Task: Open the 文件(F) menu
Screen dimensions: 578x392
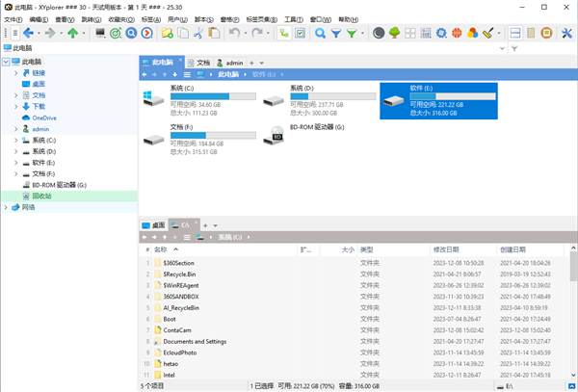Action: tap(13, 19)
